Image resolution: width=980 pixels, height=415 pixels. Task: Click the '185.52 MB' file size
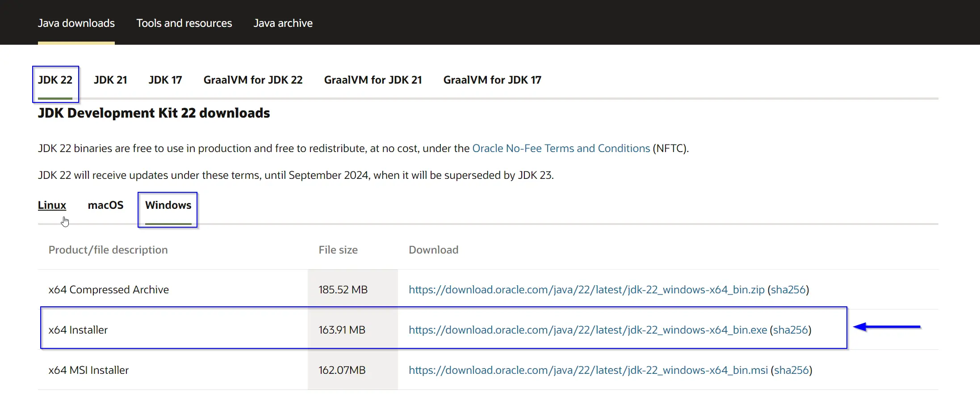[343, 290]
